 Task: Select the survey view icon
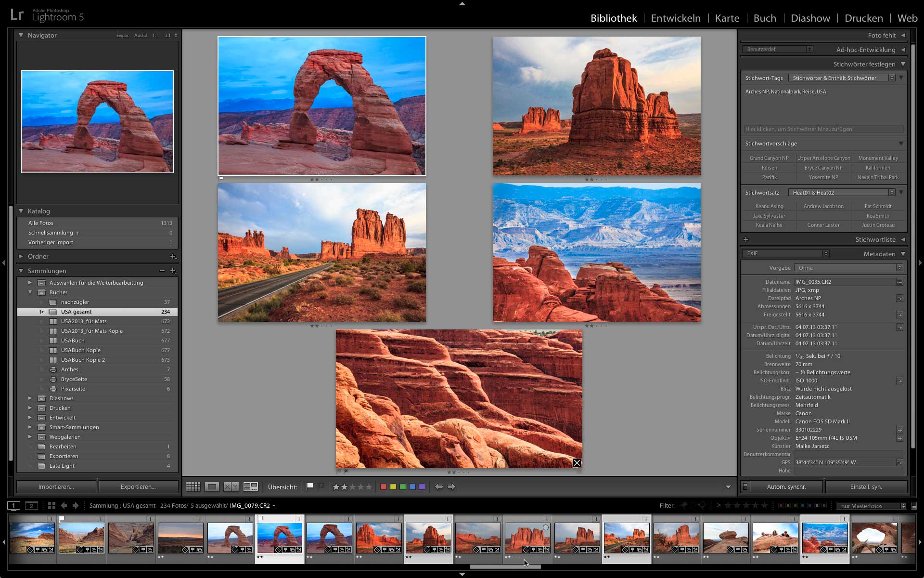point(251,487)
